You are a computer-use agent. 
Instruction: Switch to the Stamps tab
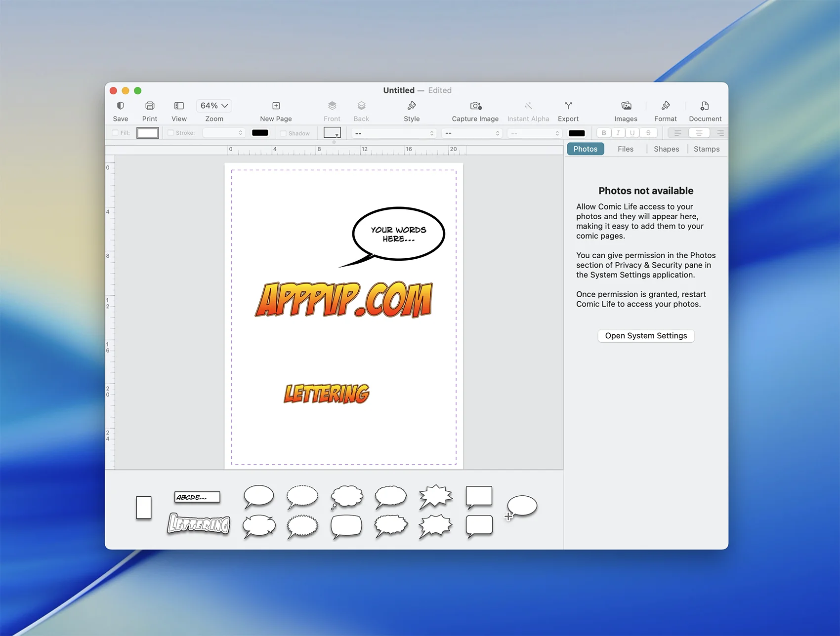pyautogui.click(x=706, y=149)
